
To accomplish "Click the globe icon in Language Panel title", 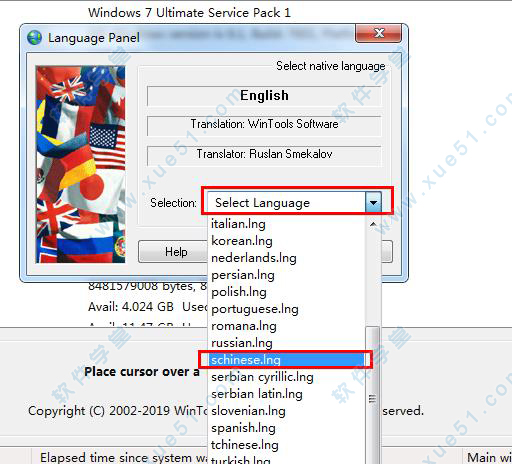I will click(34, 37).
